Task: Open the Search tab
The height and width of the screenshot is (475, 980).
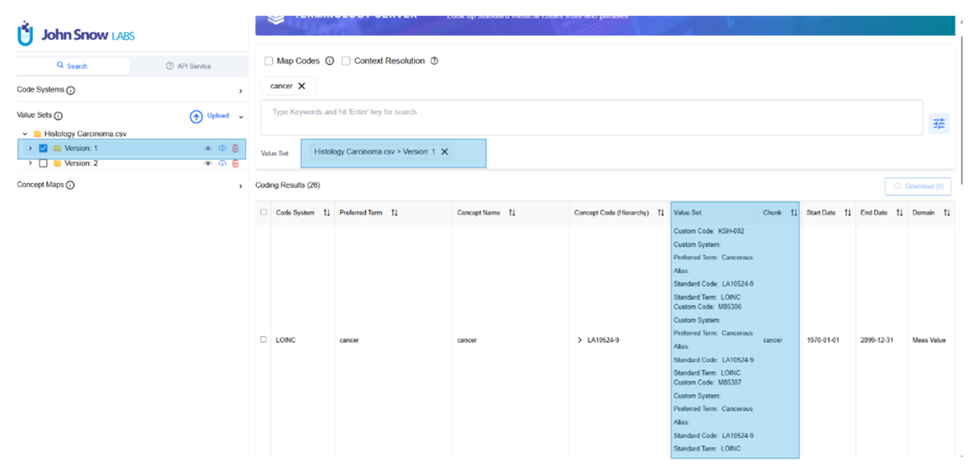Action: pos(72,66)
